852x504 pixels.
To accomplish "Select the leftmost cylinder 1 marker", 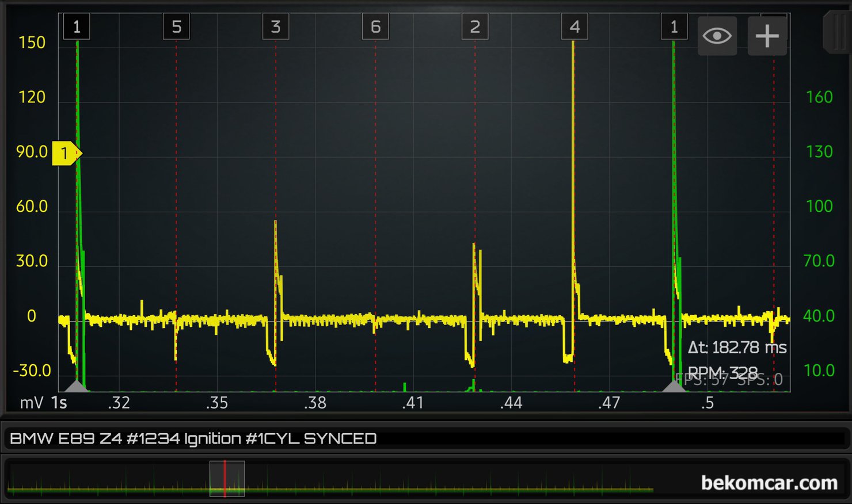I will click(x=77, y=27).
